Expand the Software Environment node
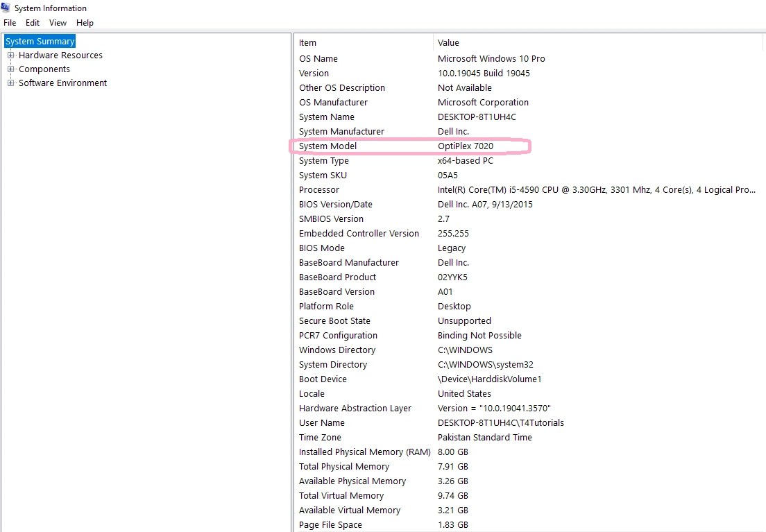 10,83
